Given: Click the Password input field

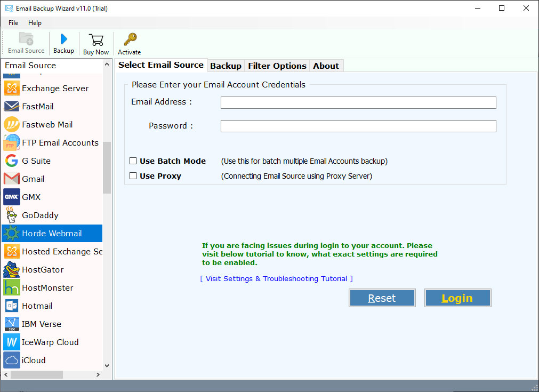Looking at the screenshot, I should click(358, 126).
